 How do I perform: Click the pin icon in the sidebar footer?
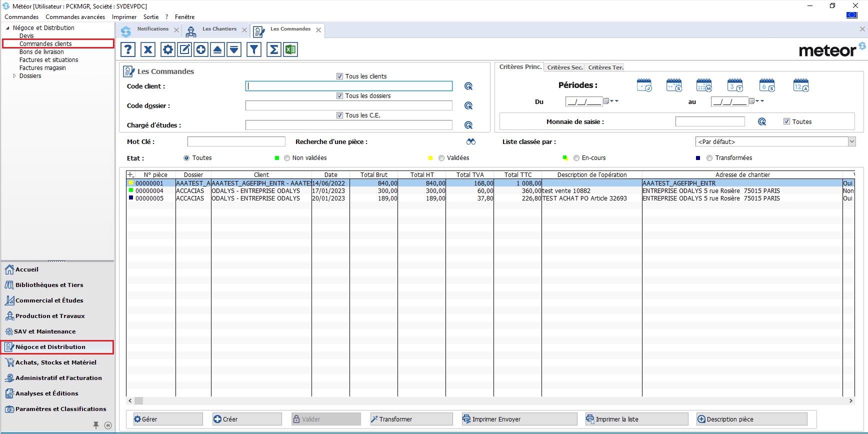coord(96,425)
